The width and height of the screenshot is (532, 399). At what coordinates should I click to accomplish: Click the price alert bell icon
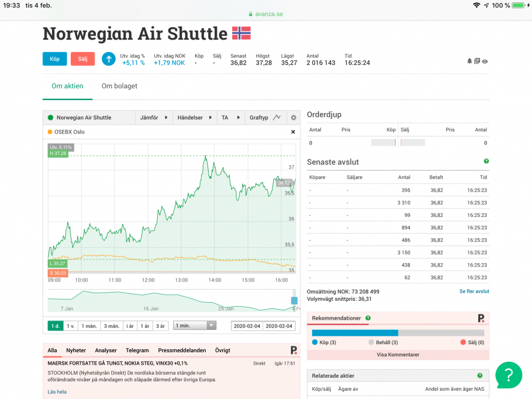point(470,61)
